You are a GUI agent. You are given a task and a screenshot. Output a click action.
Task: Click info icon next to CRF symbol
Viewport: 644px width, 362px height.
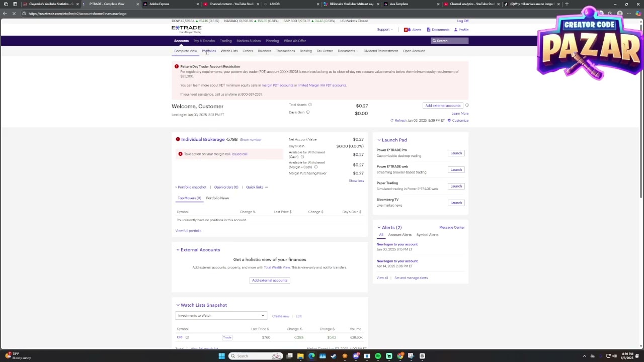tap(187, 337)
